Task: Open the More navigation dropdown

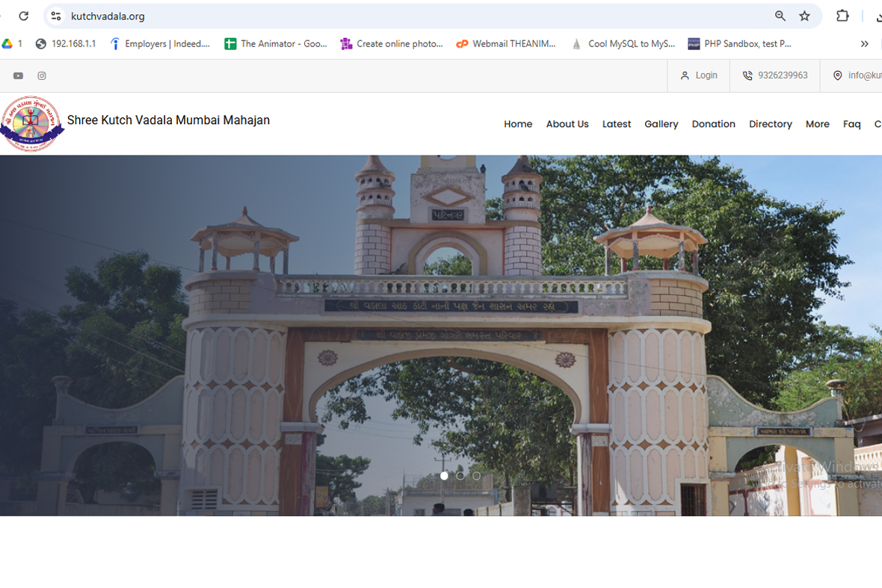Action: coord(817,124)
